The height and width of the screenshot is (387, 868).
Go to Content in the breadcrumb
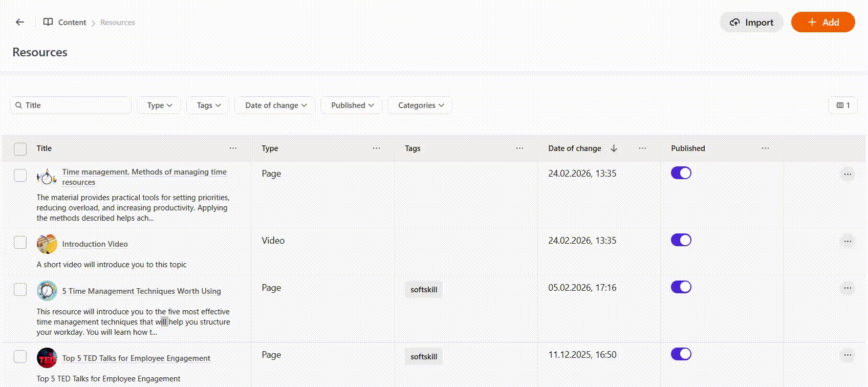click(72, 23)
